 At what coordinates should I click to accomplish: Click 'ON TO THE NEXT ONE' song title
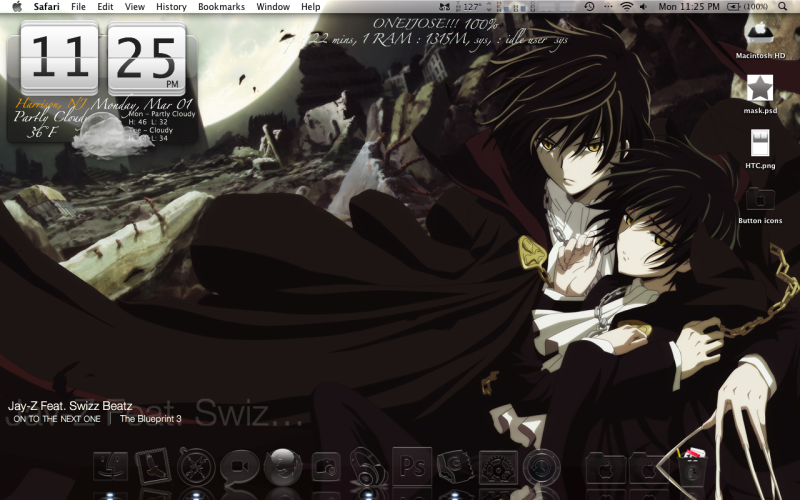point(57,419)
